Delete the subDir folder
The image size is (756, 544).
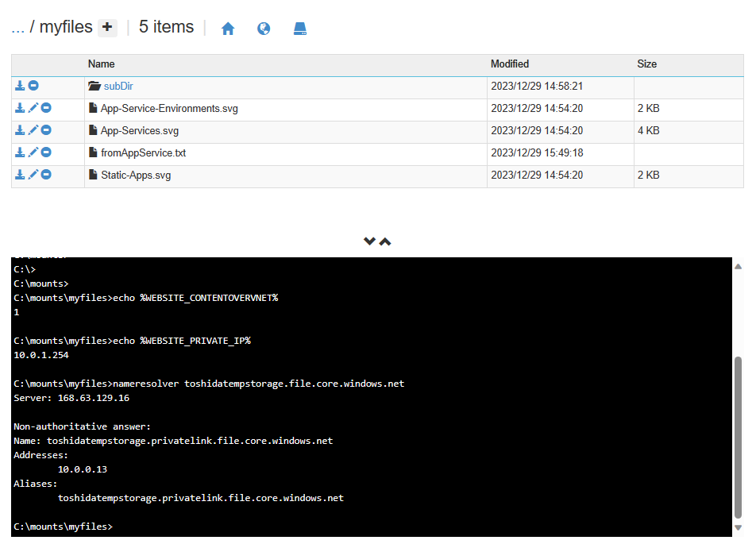33,86
